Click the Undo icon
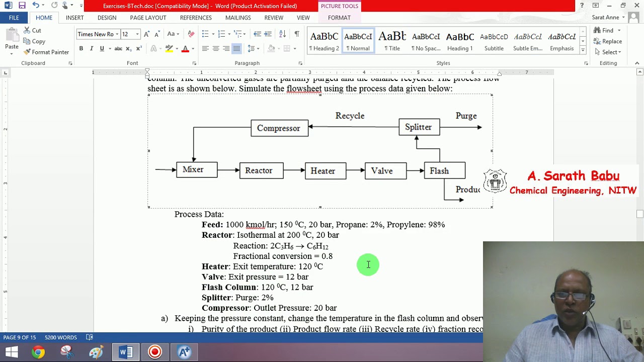 36,6
